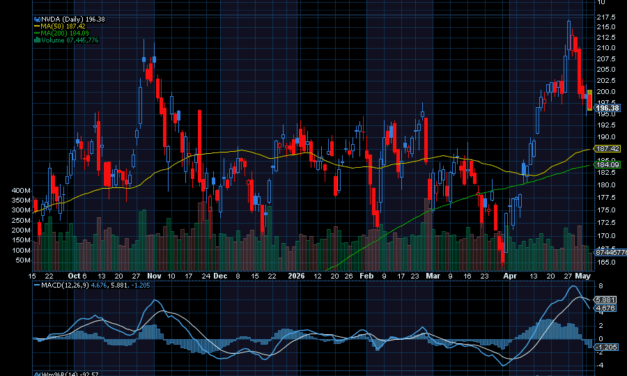This screenshot has height=376, width=627.
Task: Click the 202.5 price axis label
Action: [606, 80]
